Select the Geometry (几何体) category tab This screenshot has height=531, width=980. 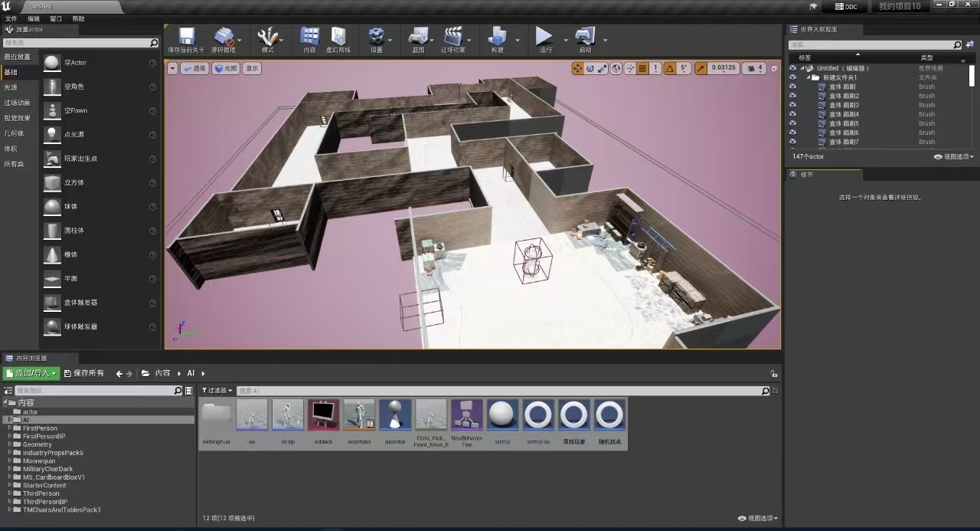(15, 133)
